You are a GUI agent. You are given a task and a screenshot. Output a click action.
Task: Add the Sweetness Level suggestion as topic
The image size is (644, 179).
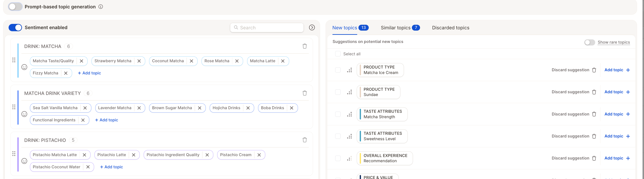(617, 136)
